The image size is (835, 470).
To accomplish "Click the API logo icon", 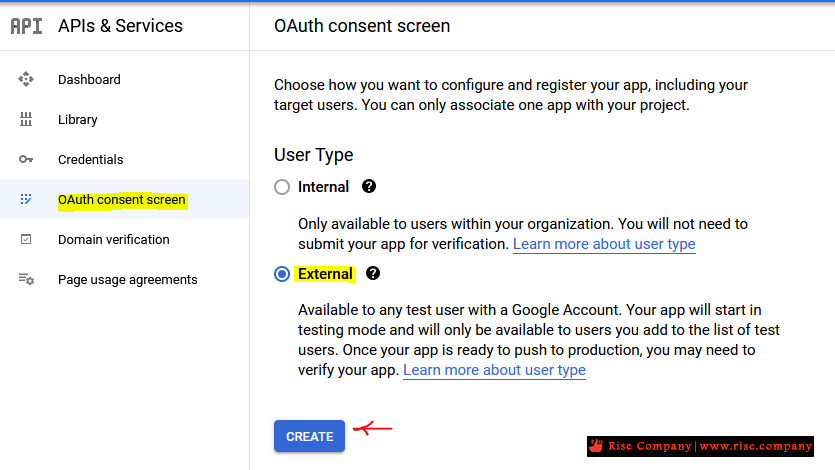I will tap(26, 26).
